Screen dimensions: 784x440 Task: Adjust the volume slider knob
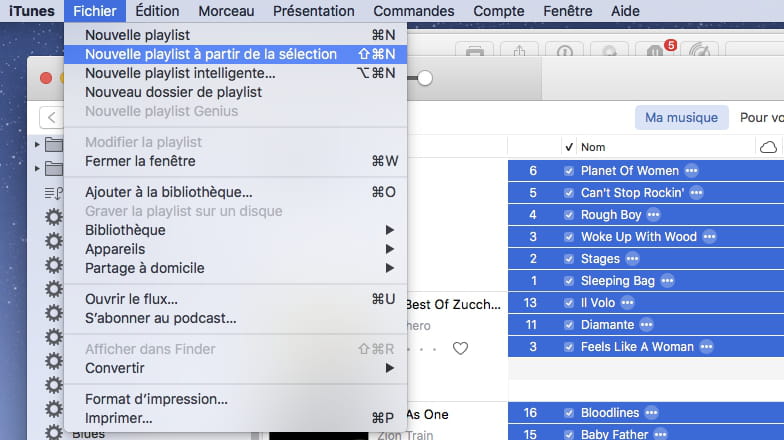424,78
